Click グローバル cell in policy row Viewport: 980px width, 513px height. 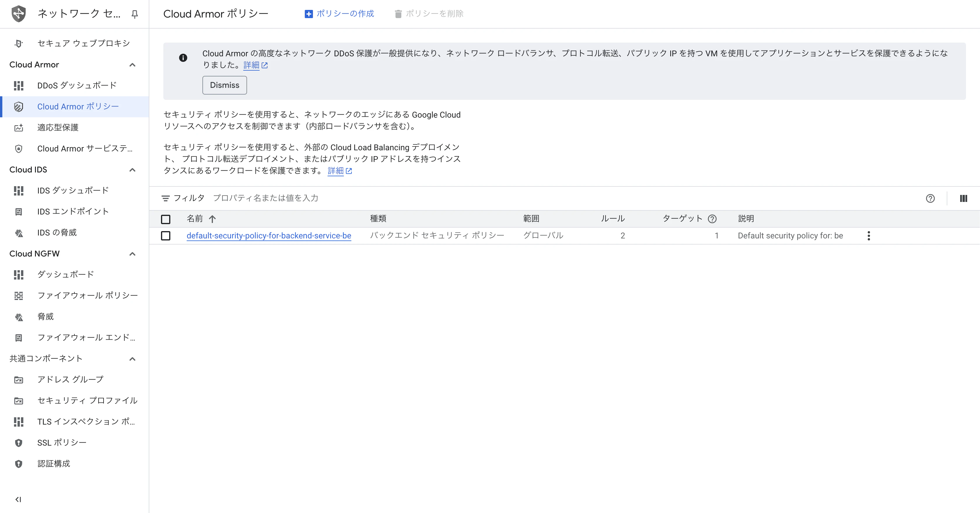pos(543,235)
